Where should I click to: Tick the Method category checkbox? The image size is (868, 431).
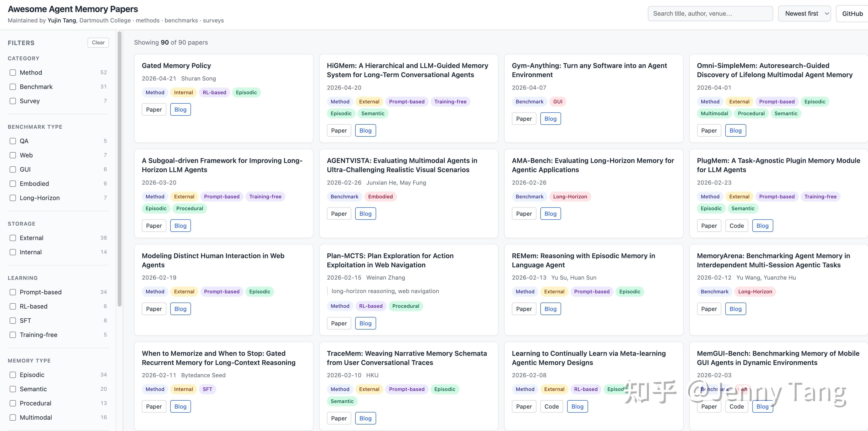[13, 73]
